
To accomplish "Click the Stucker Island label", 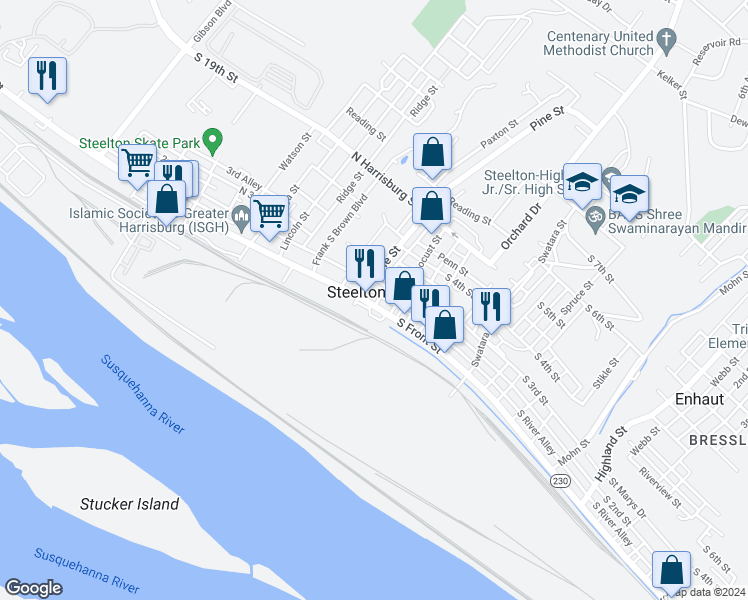I will click(129, 504).
